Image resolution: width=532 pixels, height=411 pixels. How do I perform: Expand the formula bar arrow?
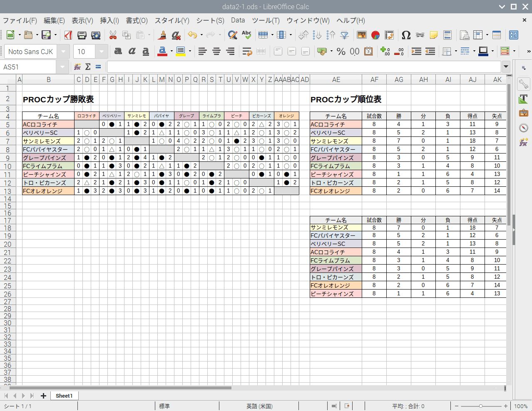pos(506,67)
